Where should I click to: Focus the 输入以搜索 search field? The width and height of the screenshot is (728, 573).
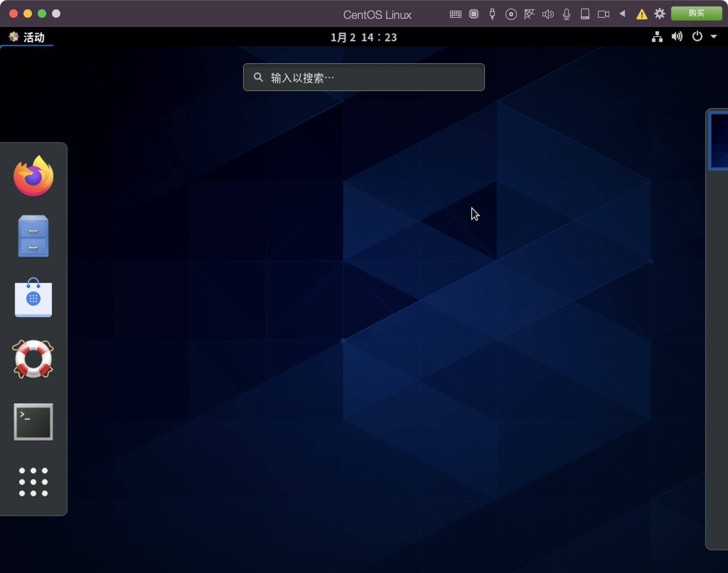tap(364, 77)
